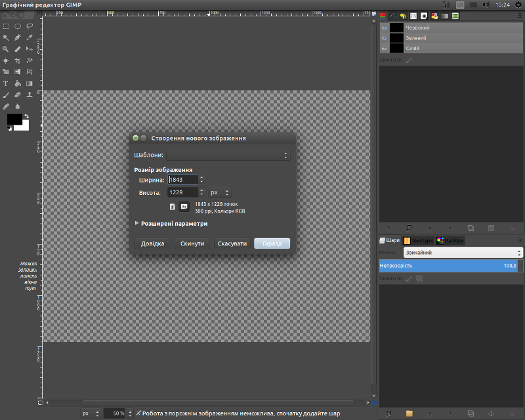
Task: Toggle lock pixels in Channels panel
Action: tap(409, 60)
